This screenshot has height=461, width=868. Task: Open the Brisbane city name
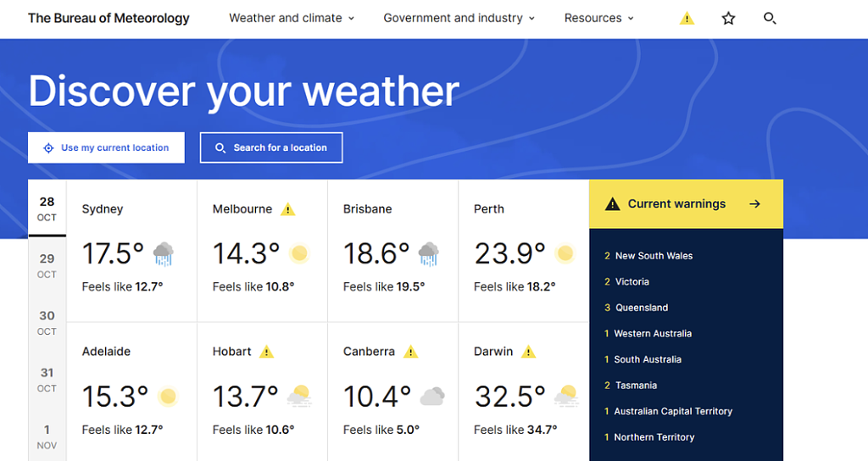368,209
